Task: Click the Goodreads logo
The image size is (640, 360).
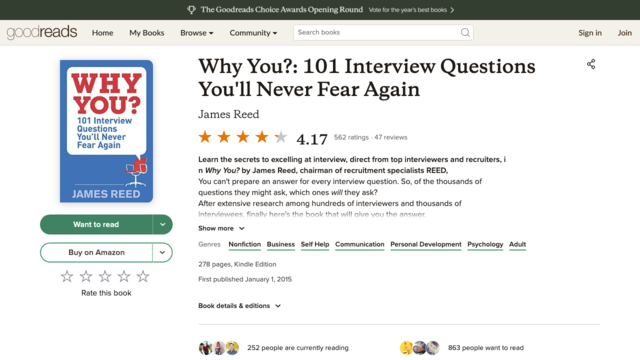Action: tap(42, 32)
